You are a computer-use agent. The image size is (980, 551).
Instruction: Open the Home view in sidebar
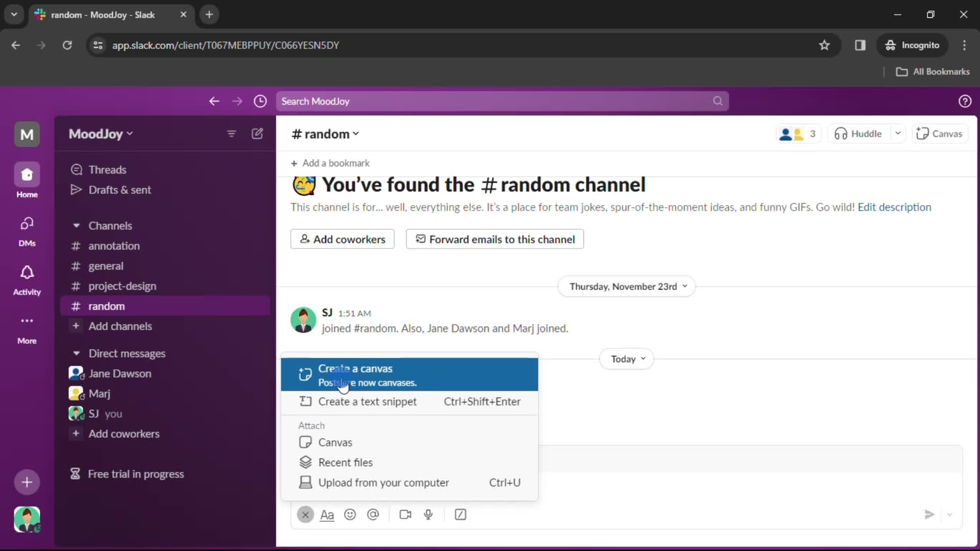tap(27, 181)
